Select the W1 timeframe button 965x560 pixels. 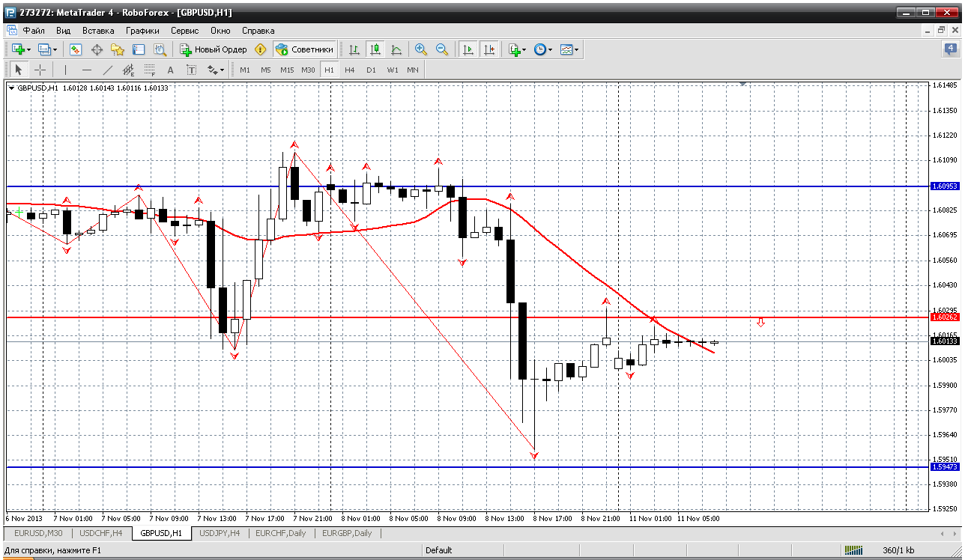click(393, 70)
